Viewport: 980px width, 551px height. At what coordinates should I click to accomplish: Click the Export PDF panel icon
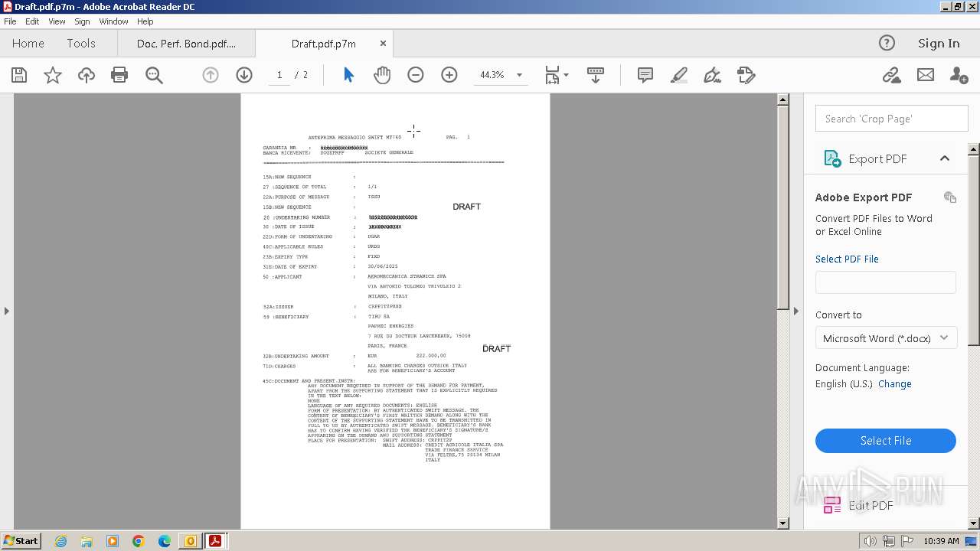pos(832,158)
